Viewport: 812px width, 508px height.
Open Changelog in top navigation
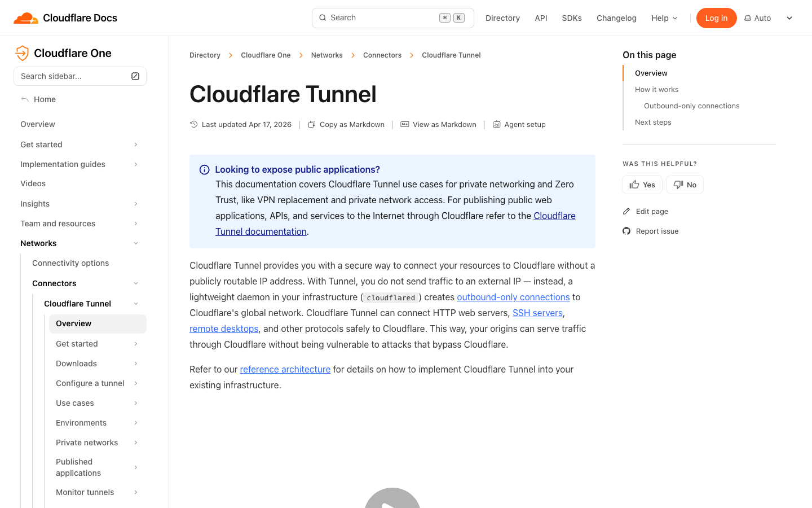616,18
